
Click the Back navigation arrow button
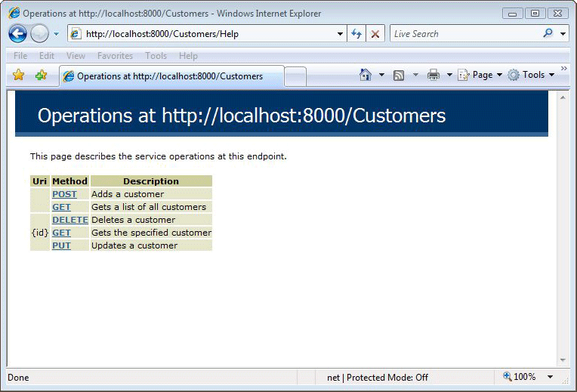(17, 34)
